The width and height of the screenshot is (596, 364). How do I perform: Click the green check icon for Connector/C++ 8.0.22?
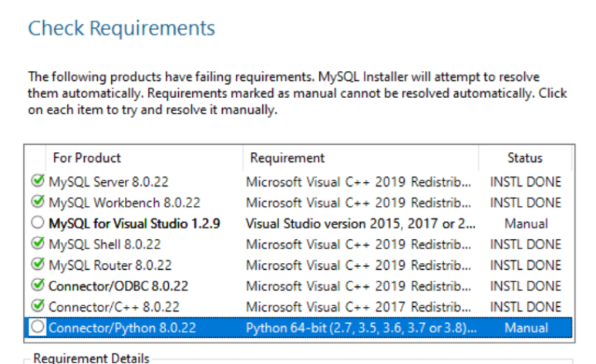(x=38, y=306)
